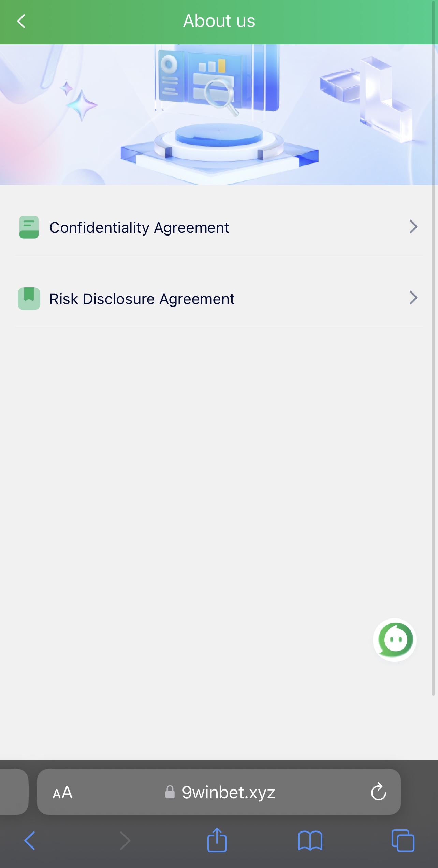The image size is (438, 868).
Task: Tap the 9winbet.xyz address bar
Action: [x=229, y=792]
